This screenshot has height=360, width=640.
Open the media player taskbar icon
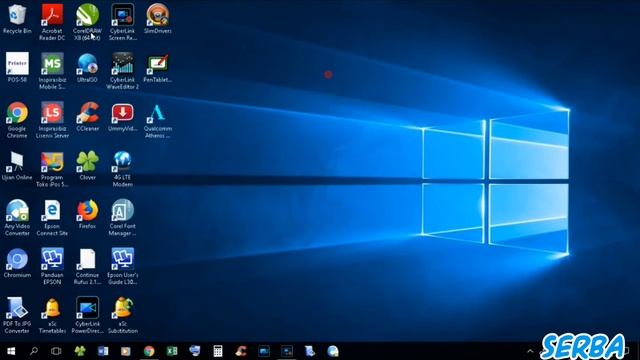click(126, 351)
